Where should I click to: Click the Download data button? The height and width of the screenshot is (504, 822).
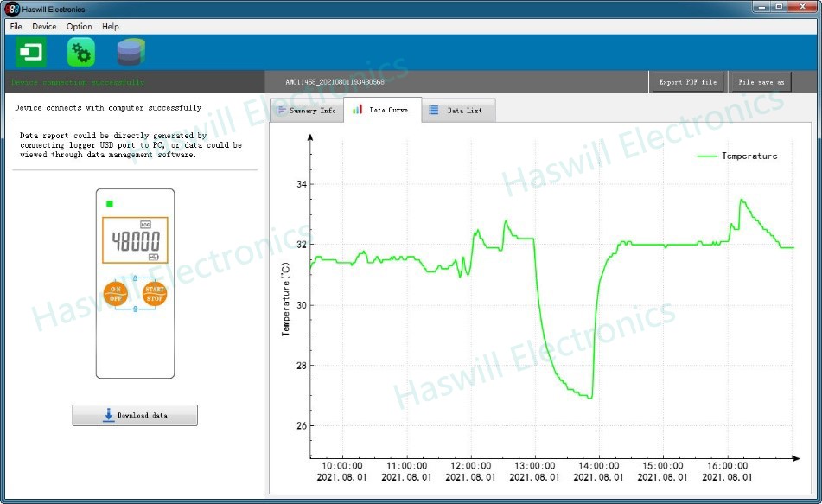[x=135, y=415]
